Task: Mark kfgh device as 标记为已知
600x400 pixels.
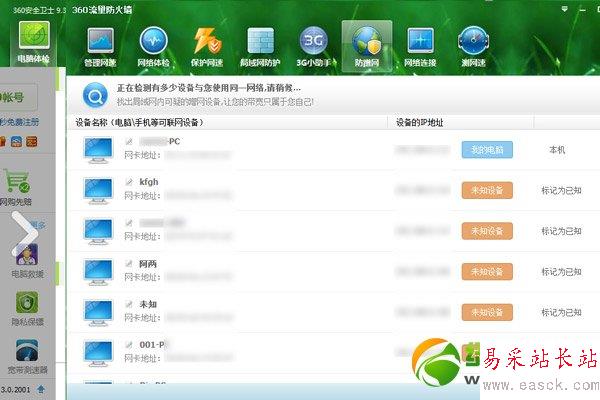Action: tap(561, 190)
